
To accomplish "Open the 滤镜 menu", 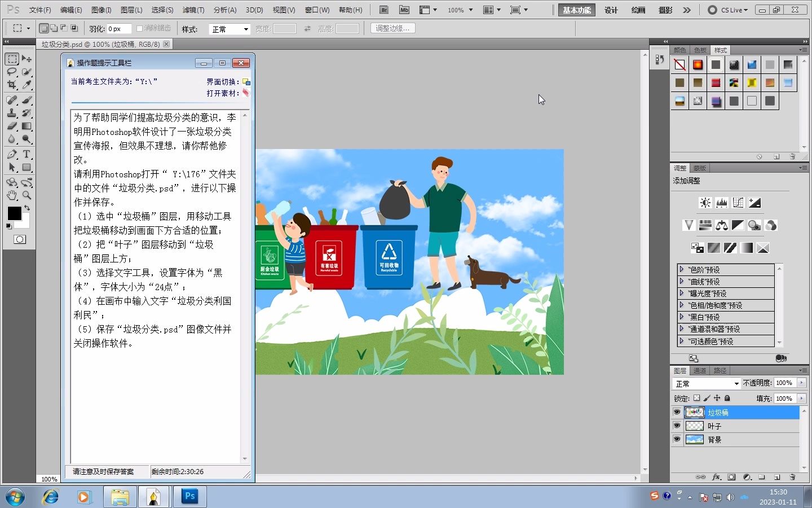I will pyautogui.click(x=193, y=10).
